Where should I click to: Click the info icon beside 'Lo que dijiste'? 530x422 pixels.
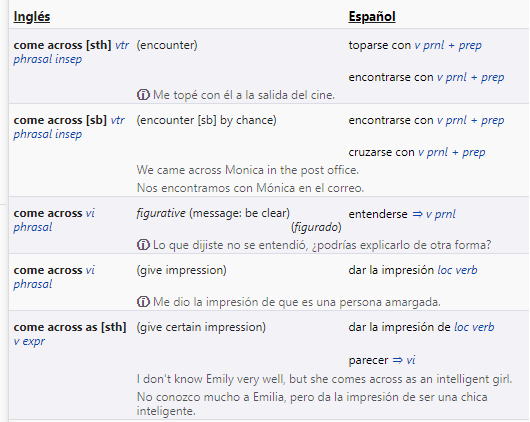pyautogui.click(x=143, y=244)
